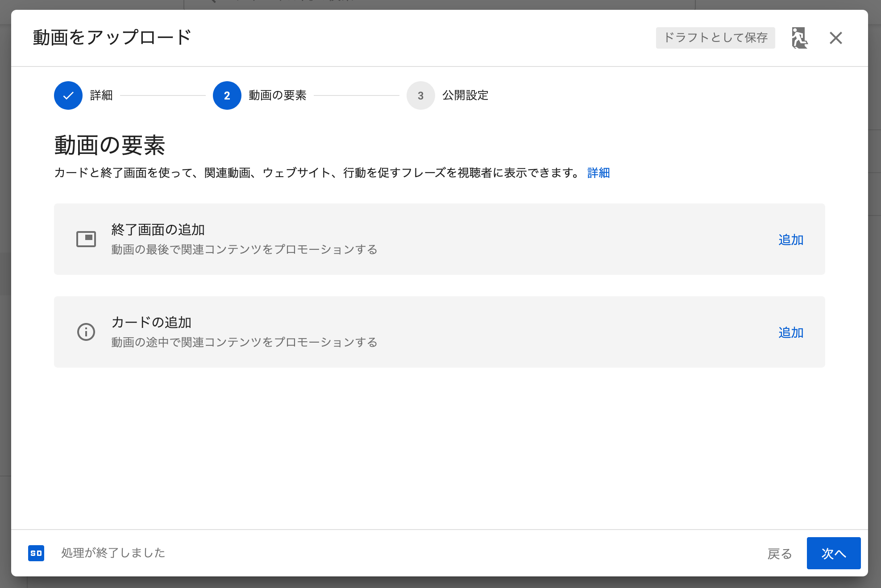The width and height of the screenshot is (881, 588).
Task: Click 追加 for 終了画面の追加
Action: 790,240
